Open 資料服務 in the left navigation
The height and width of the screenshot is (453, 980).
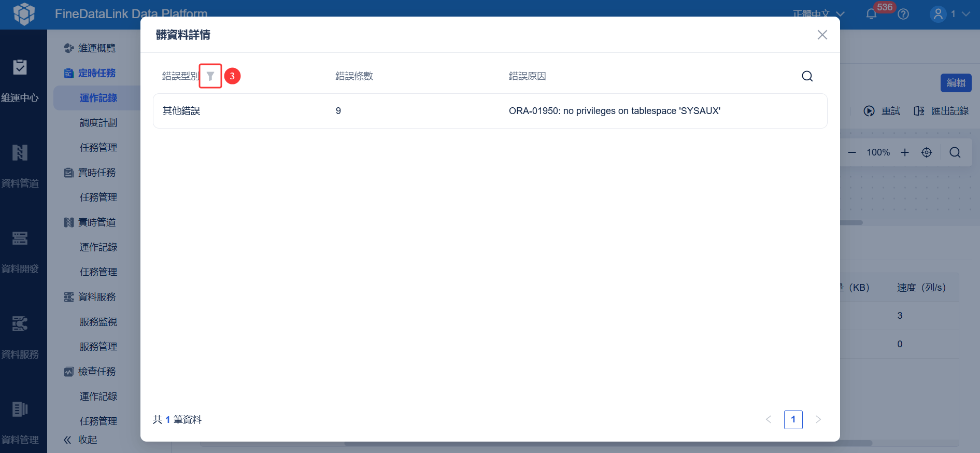(x=20, y=337)
